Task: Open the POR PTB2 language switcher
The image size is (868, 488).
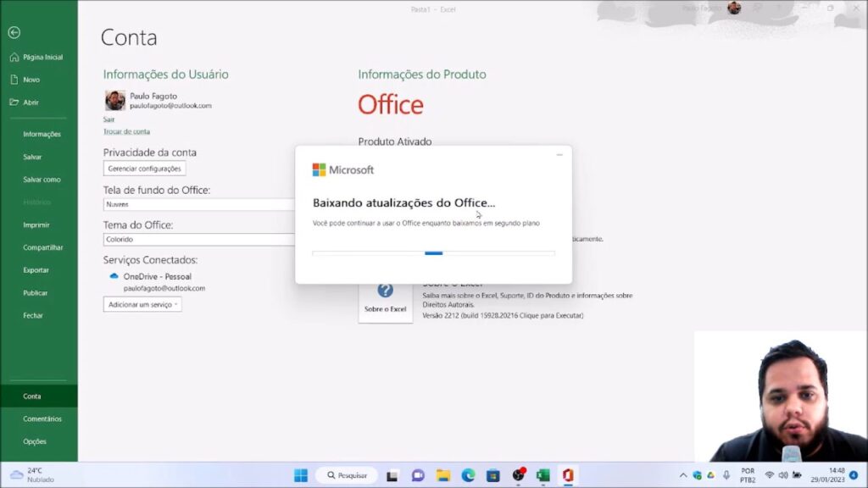Action: coord(748,475)
